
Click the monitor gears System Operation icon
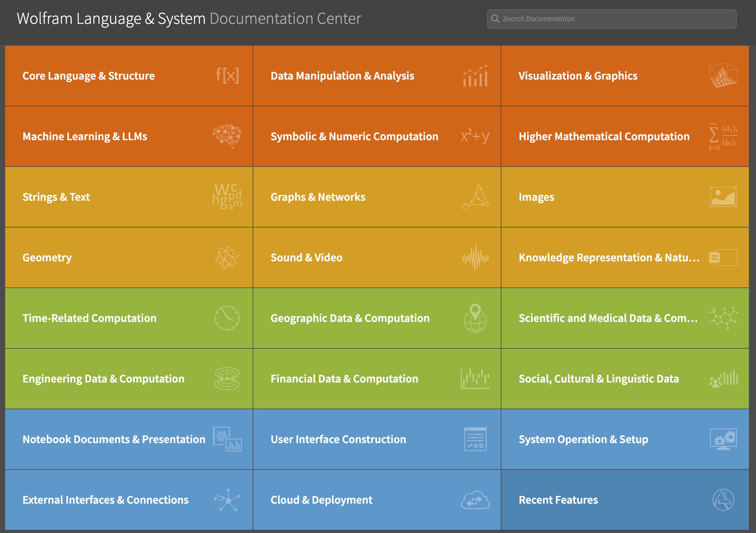pyautogui.click(x=723, y=439)
